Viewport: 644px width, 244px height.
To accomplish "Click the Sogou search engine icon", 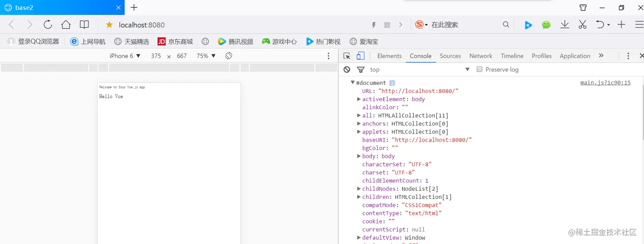I will point(420,25).
